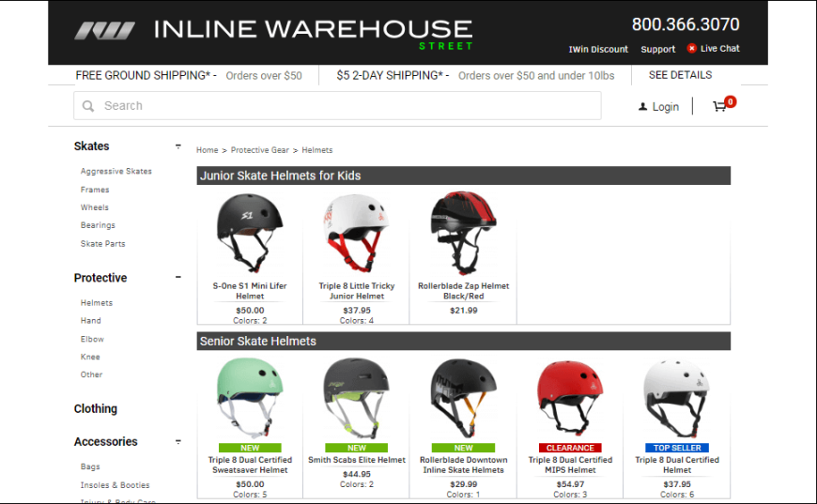The height and width of the screenshot is (504, 817).
Task: Click the TOP SELLER badge
Action: pyautogui.click(x=677, y=448)
